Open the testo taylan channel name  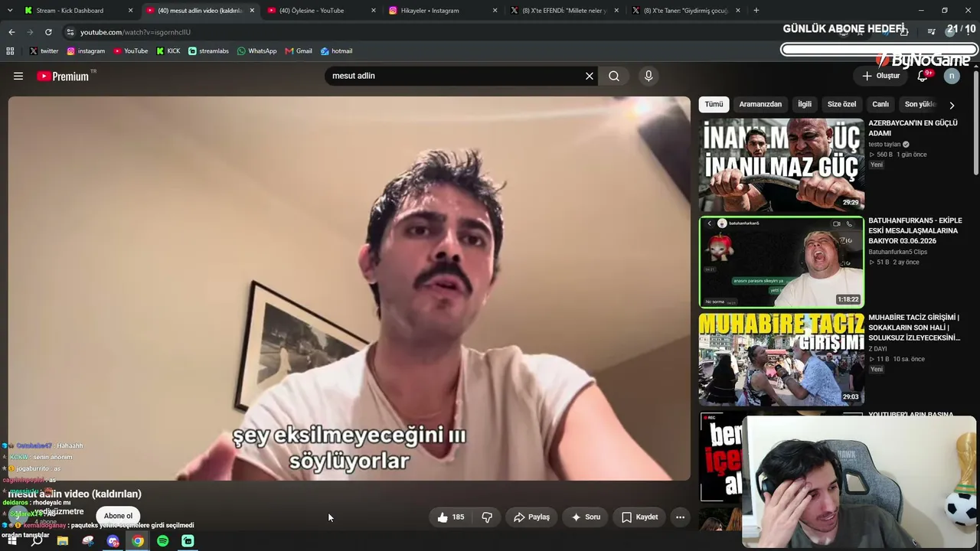point(884,144)
